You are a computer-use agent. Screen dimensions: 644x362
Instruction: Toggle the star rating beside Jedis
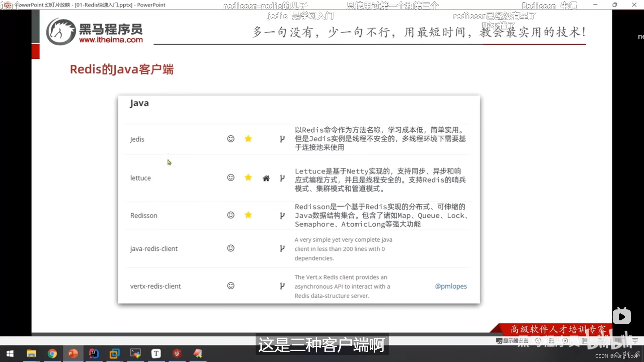point(248,138)
